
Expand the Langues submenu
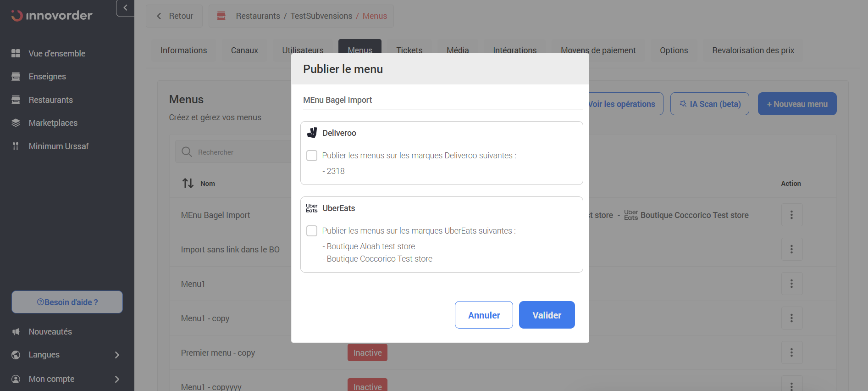(x=117, y=355)
